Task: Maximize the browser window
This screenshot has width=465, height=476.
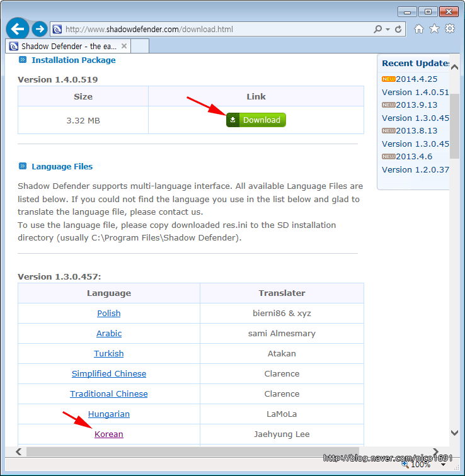Action: (428, 12)
